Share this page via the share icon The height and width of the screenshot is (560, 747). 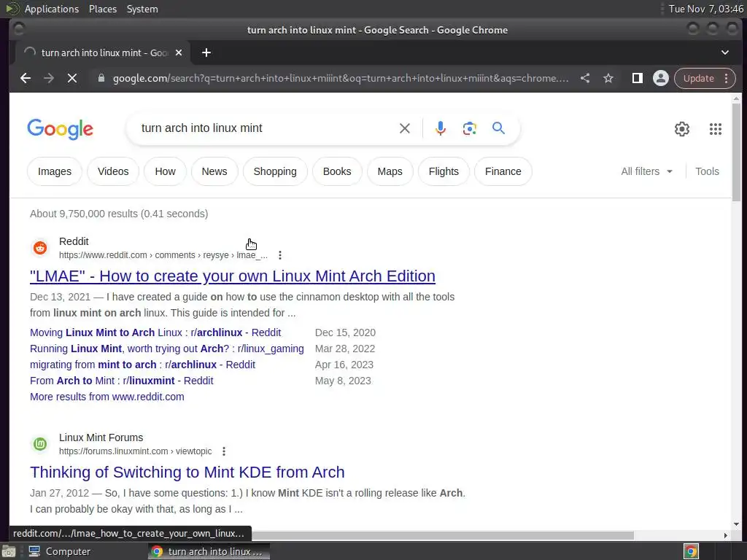pos(585,78)
